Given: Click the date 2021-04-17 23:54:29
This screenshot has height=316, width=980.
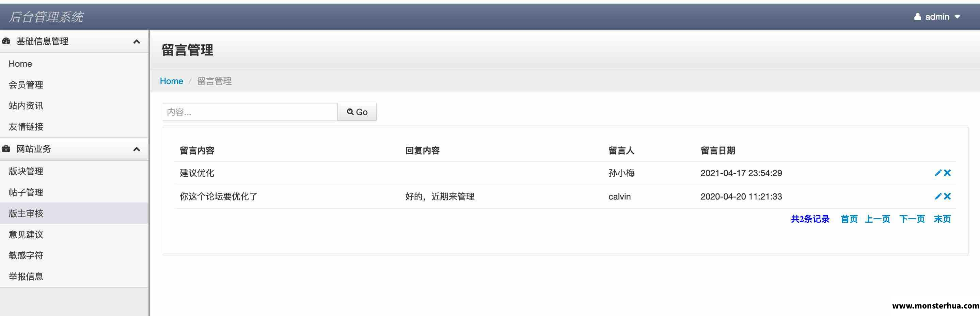Looking at the screenshot, I should (741, 173).
